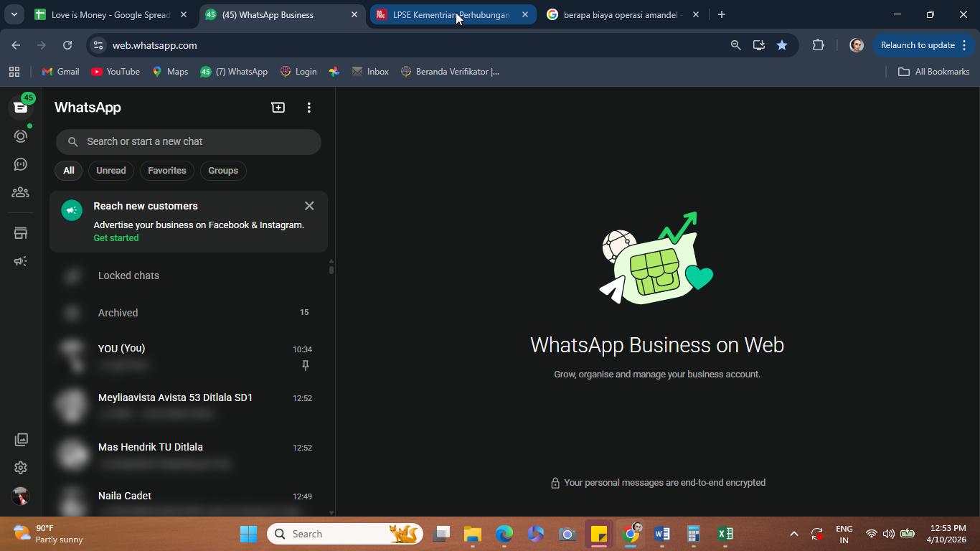Viewport: 980px width, 551px height.
Task: Open the profile picture in WhatsApp sidebar
Action: click(21, 496)
